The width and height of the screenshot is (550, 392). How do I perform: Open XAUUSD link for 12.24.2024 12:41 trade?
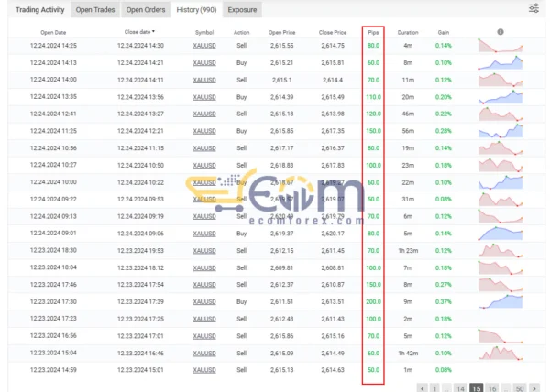point(204,114)
